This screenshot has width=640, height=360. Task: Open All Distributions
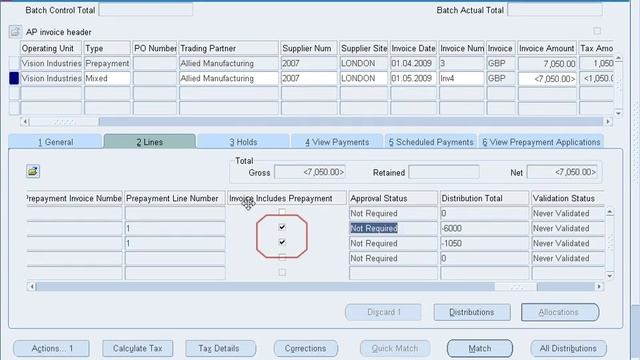(568, 349)
